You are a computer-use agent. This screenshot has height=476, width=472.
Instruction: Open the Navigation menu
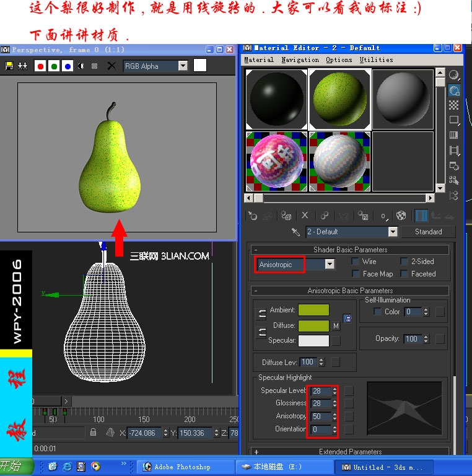tap(300, 59)
